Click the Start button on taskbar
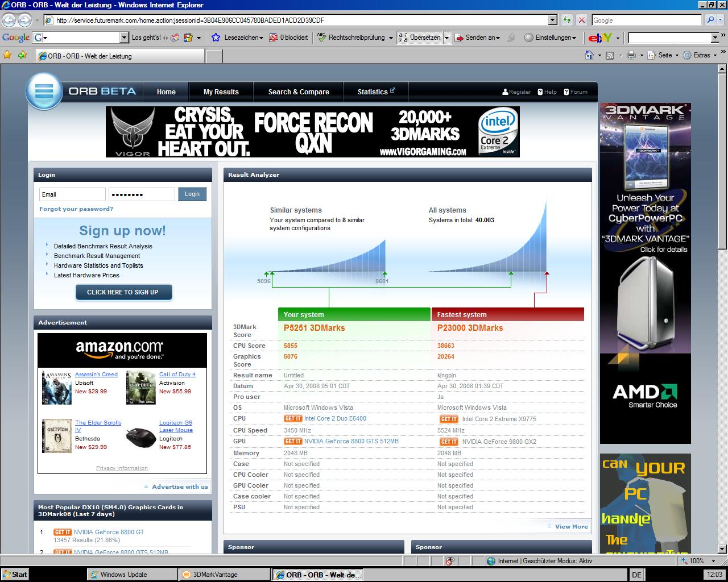 pos(15,574)
